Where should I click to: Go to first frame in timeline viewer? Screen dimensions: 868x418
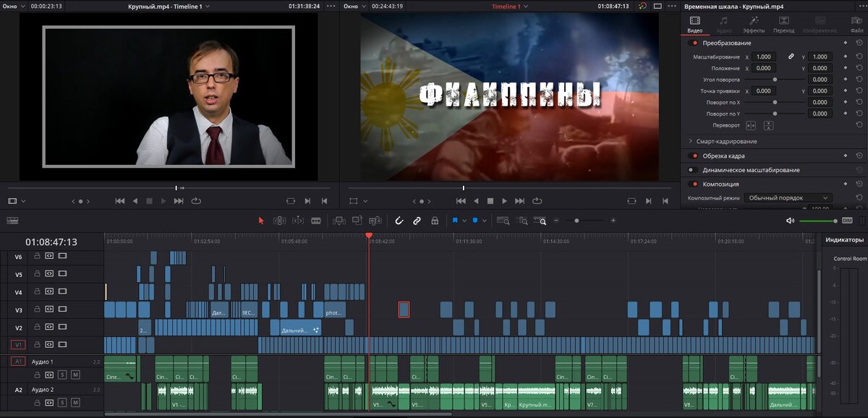[x=460, y=201]
